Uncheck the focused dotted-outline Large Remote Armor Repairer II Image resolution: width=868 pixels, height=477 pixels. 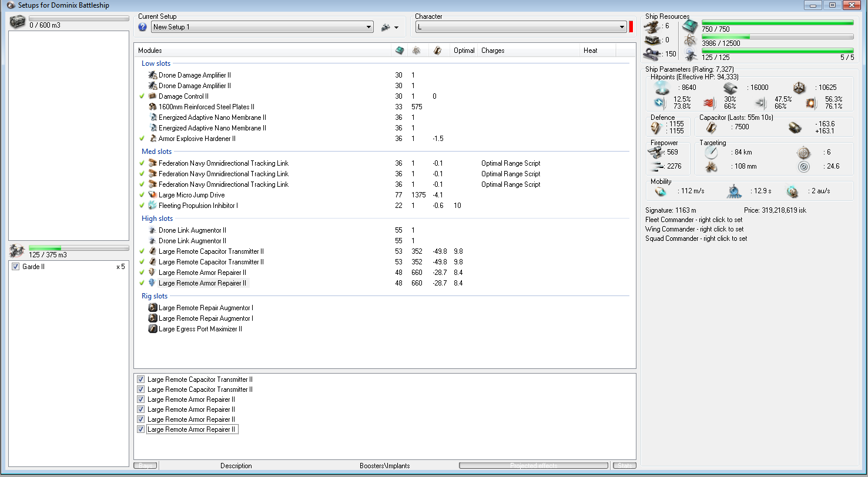pos(140,429)
